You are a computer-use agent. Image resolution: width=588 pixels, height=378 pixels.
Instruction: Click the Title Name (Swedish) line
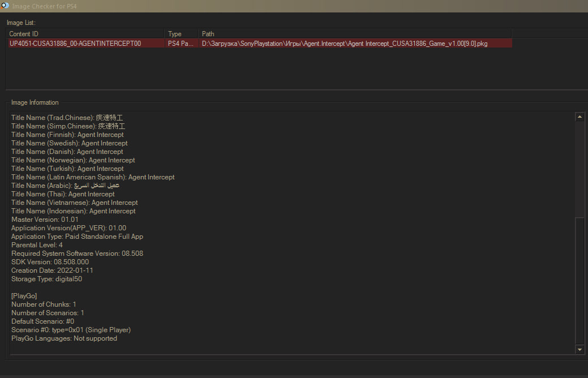[x=70, y=143]
